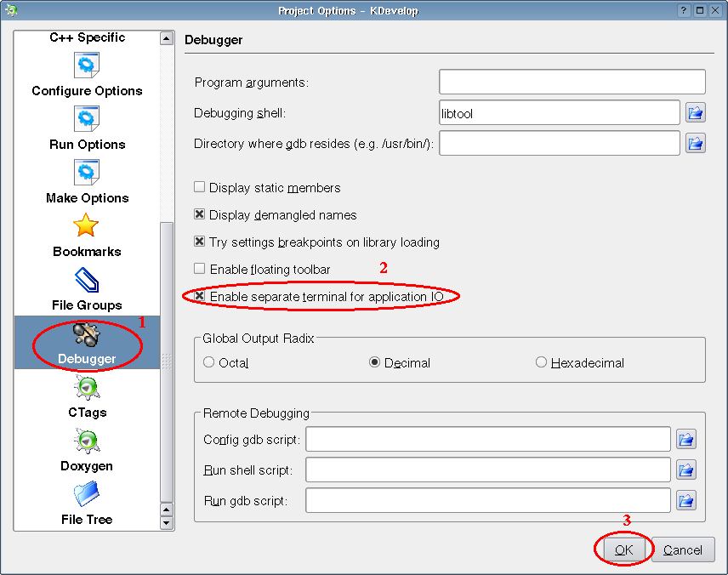Open the File Groups paperclip icon
728x575 pixels.
[87, 280]
